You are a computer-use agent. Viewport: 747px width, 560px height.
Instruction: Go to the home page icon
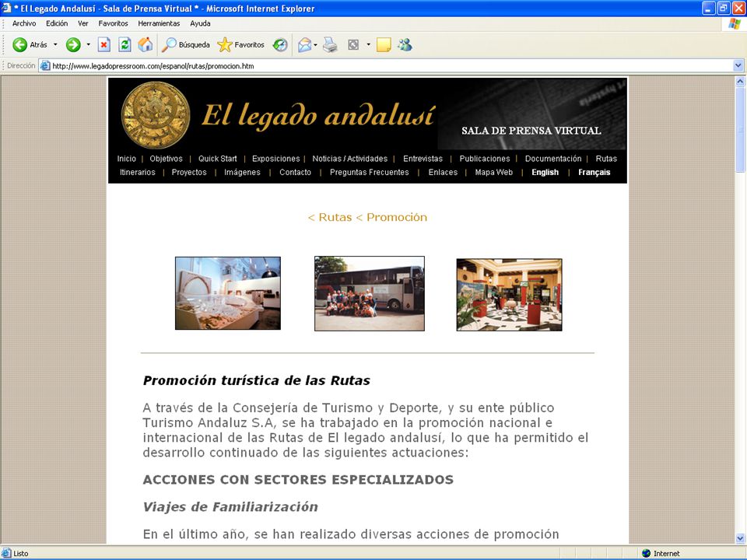coord(146,45)
